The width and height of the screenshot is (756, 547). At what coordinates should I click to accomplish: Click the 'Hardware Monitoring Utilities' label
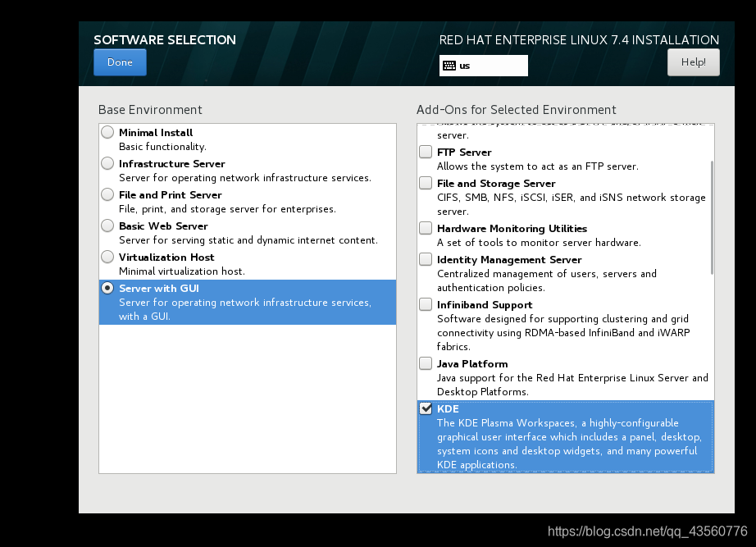(512, 229)
